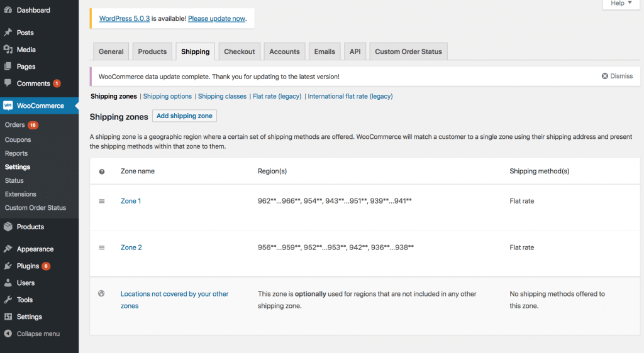The height and width of the screenshot is (353, 644).
Task: Click the Settings sliders icon
Action: (x=8, y=317)
